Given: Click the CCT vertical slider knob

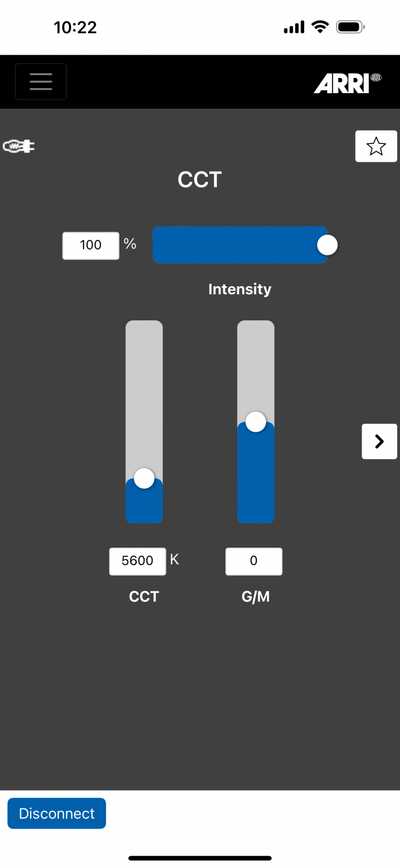Looking at the screenshot, I should (144, 478).
